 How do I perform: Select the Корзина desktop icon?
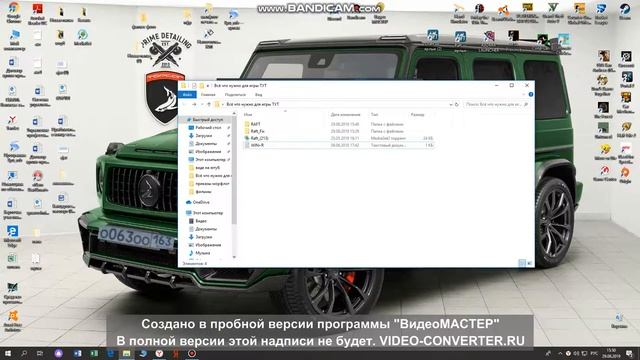pyautogui.click(x=619, y=321)
